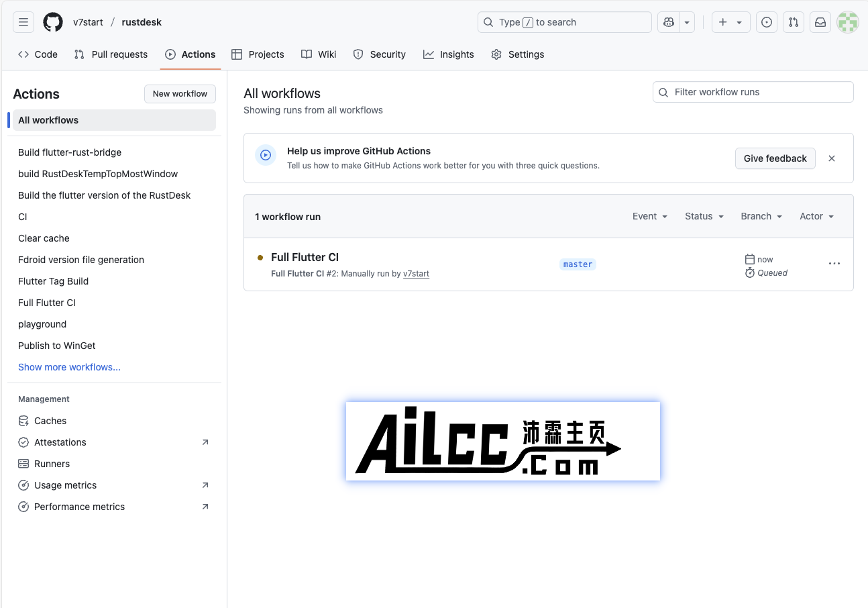The width and height of the screenshot is (868, 608).
Task: Switch to the Wiki tab
Action: tap(319, 54)
